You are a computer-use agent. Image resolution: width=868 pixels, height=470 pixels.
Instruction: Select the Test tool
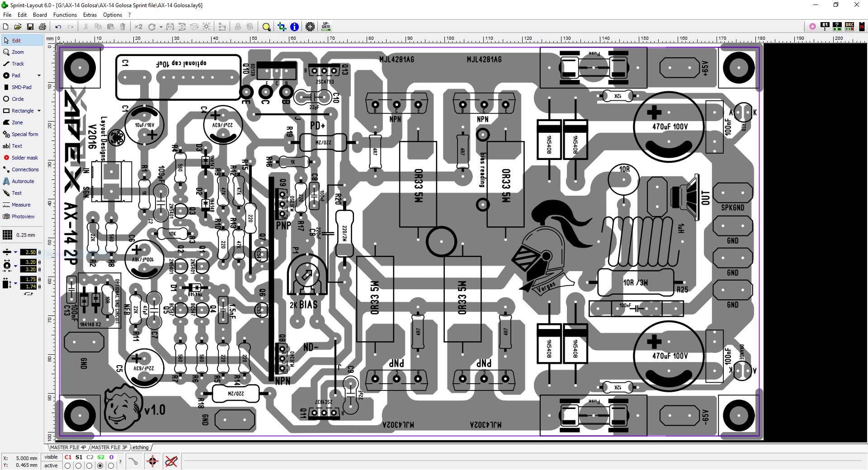point(22,193)
